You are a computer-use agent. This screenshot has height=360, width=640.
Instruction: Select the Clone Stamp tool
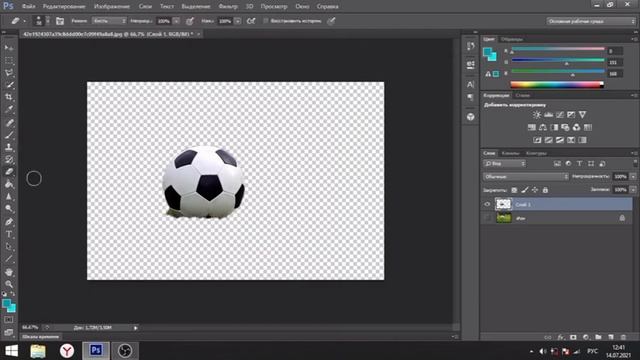tap(9, 147)
